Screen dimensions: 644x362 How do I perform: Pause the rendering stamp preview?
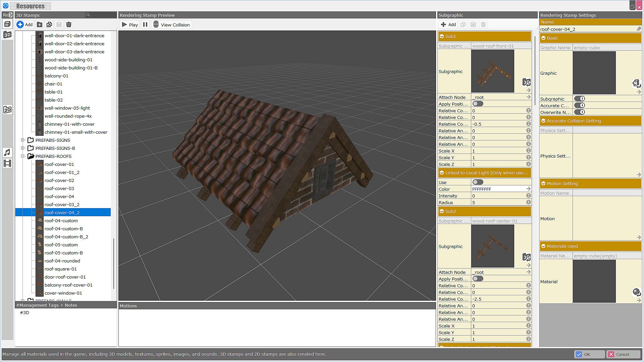point(145,25)
